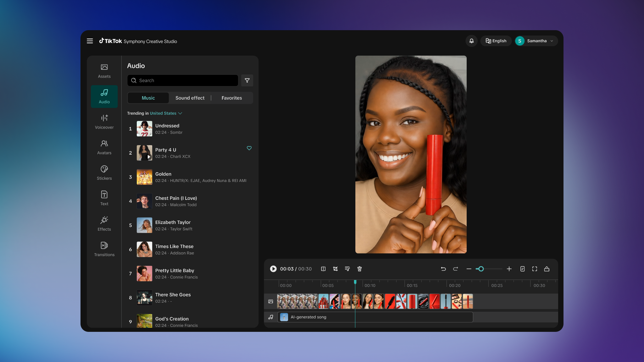Click the crop tool icon
The height and width of the screenshot is (362, 644).
[x=335, y=269]
